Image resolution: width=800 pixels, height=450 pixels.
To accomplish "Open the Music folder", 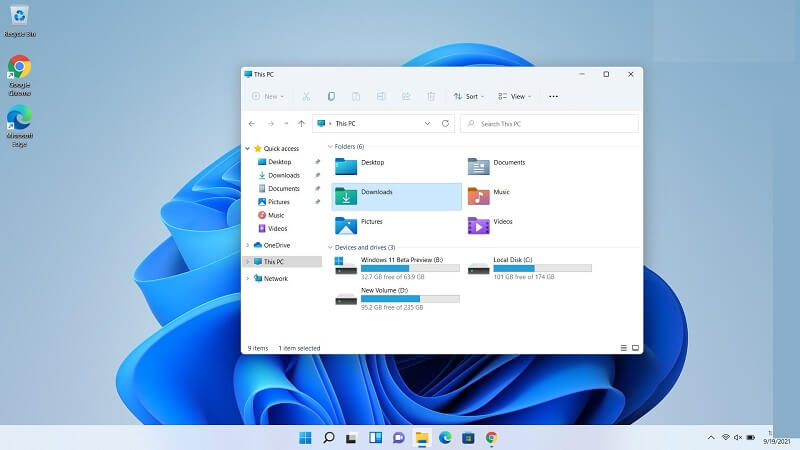I will point(479,196).
